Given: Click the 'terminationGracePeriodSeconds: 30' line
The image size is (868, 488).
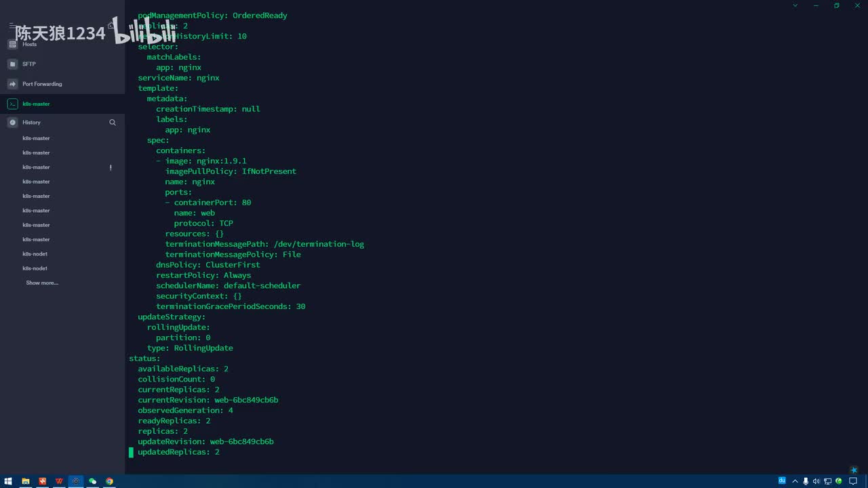Looking at the screenshot, I should click(231, 306).
